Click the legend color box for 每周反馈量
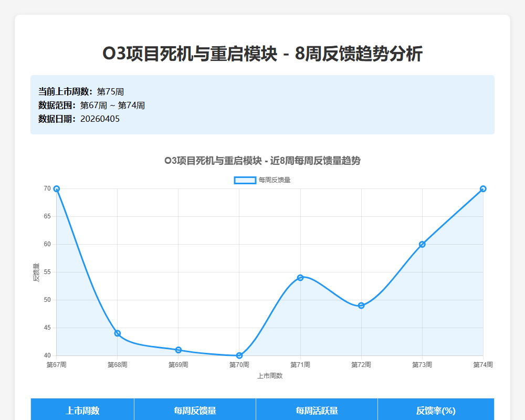This screenshot has height=420, width=525. coord(245,180)
